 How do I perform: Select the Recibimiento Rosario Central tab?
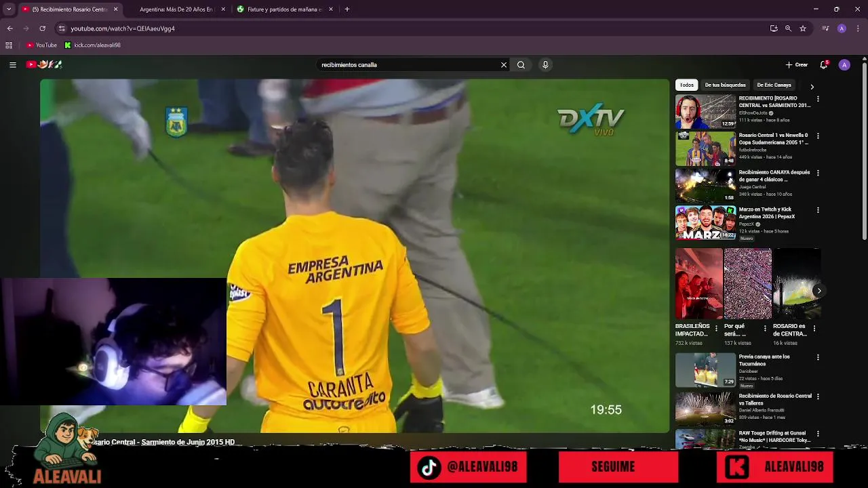(70, 9)
